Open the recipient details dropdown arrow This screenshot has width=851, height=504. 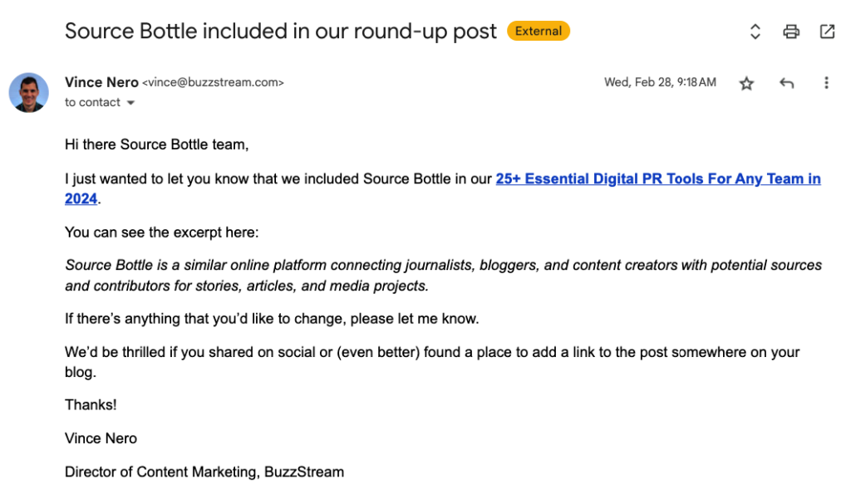point(130,102)
